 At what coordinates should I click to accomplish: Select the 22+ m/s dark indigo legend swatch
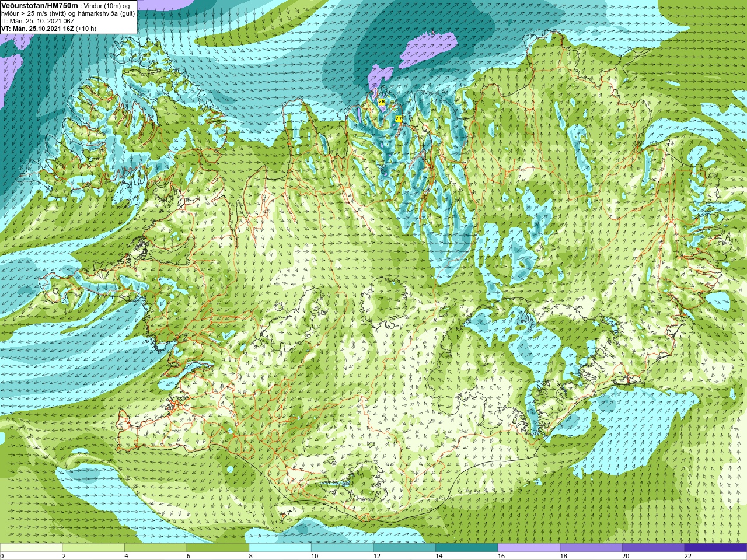(715, 548)
